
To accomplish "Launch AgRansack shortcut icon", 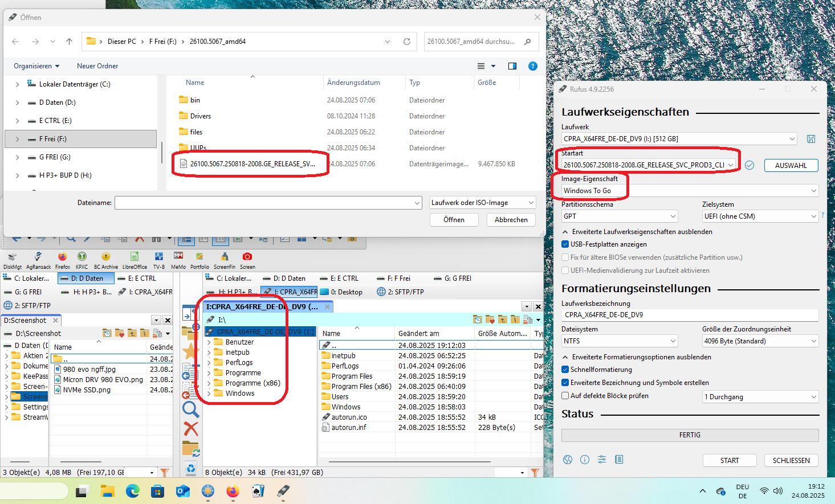I will tap(38, 261).
